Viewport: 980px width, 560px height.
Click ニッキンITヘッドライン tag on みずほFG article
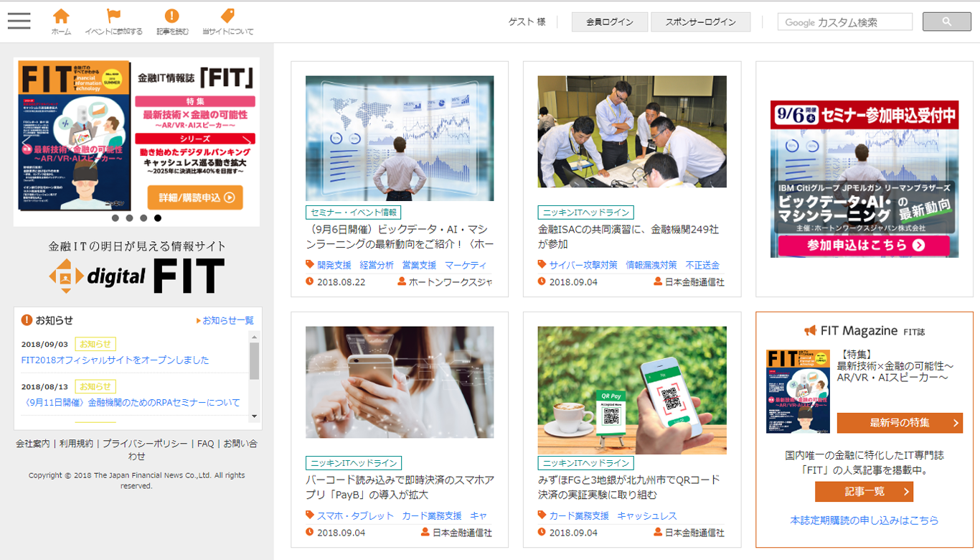(585, 463)
